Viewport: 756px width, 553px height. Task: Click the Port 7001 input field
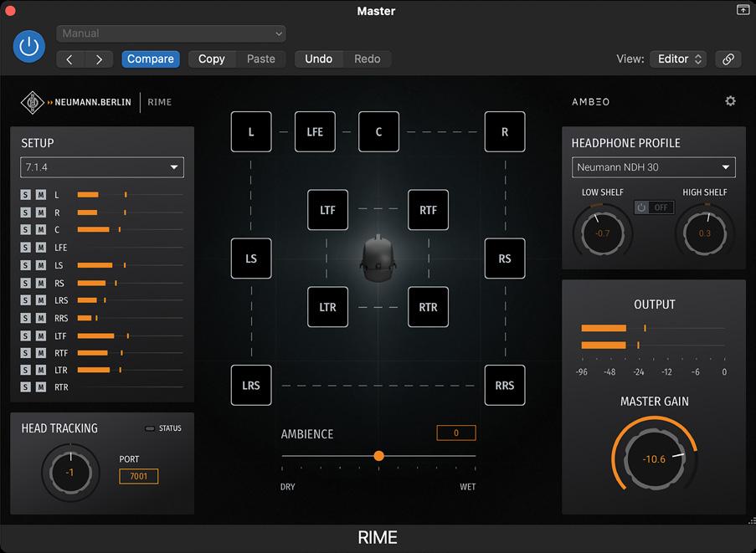click(x=138, y=476)
